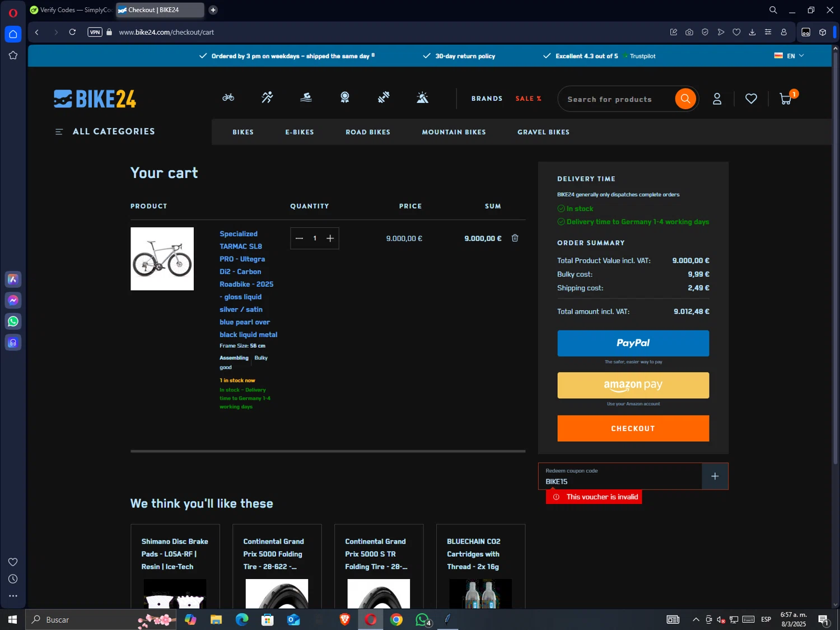Open the user account icon
Viewport: 840px width, 630px height.
click(x=717, y=99)
